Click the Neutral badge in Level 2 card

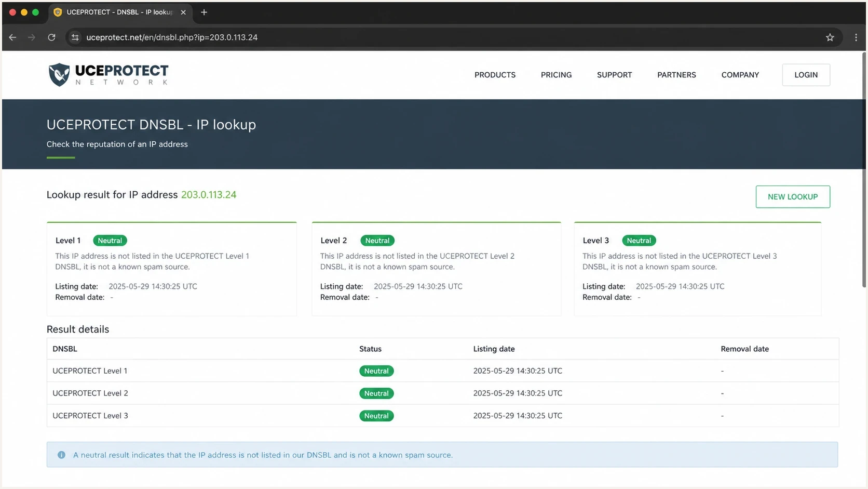pos(377,241)
